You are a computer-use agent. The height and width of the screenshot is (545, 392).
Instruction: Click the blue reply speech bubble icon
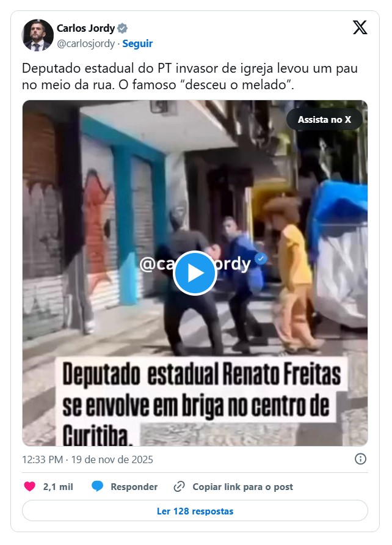[97, 486]
